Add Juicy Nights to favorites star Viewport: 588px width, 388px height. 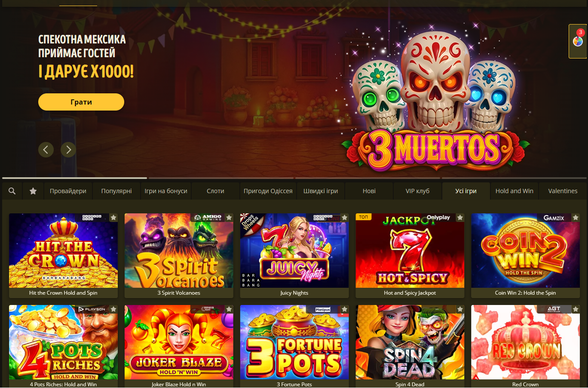(345, 218)
